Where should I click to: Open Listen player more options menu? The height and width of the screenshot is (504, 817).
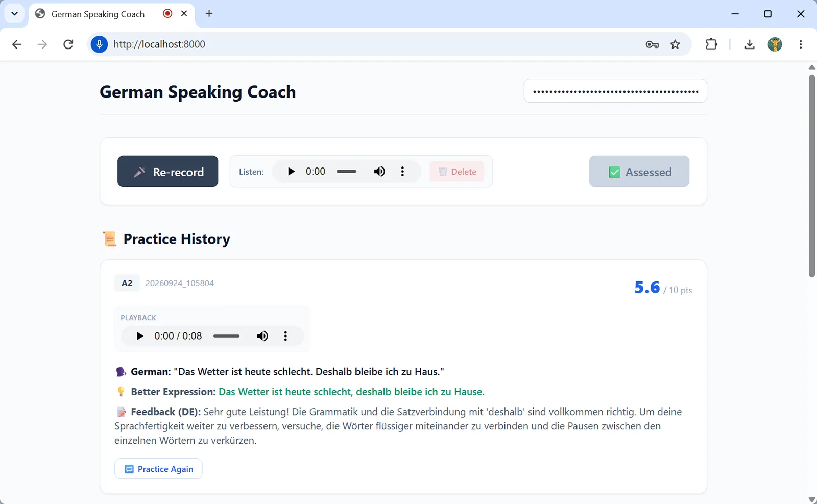tap(402, 172)
